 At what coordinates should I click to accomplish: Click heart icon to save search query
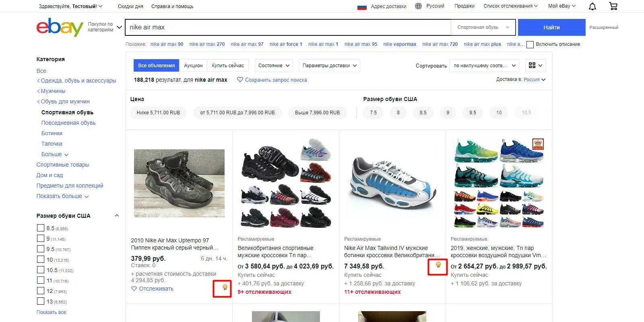pos(240,80)
